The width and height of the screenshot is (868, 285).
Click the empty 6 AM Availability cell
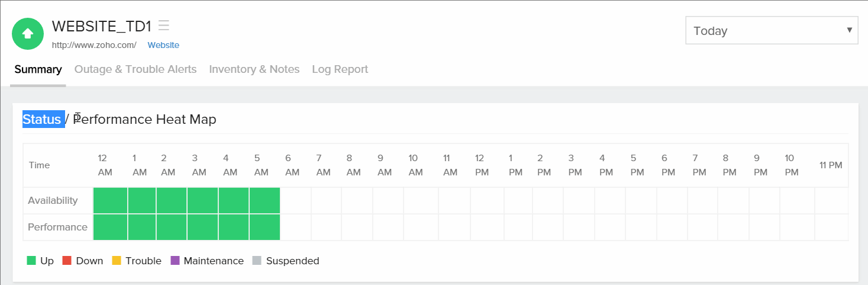tap(295, 200)
